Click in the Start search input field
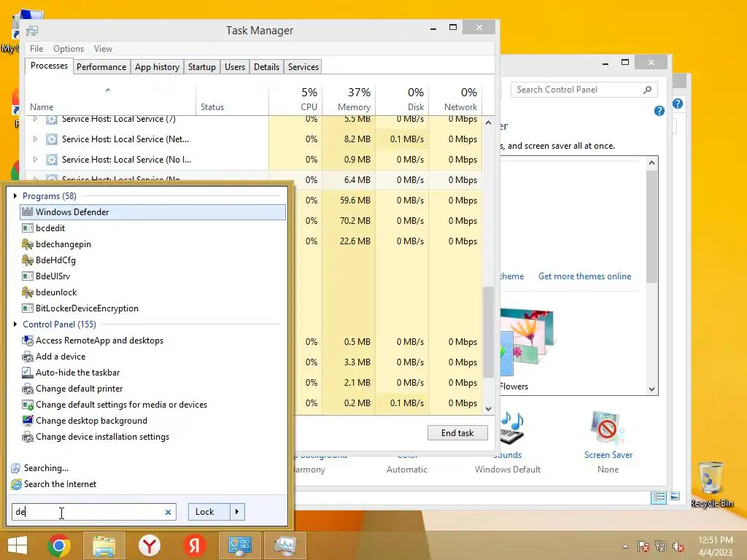 [x=94, y=512]
